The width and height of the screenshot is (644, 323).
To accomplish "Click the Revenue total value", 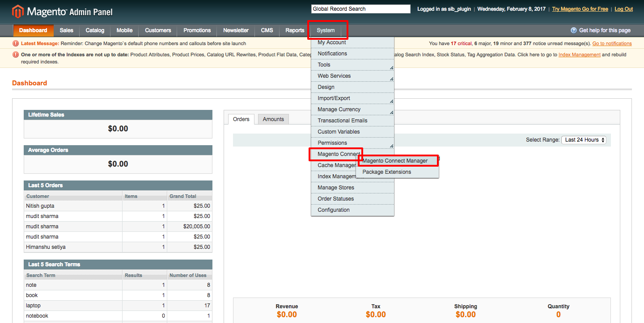I will click(287, 315).
